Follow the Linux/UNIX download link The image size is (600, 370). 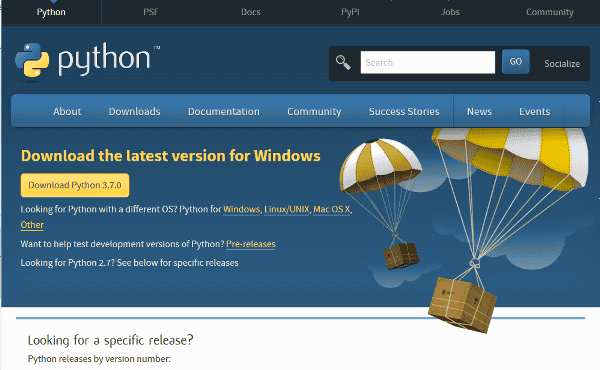pyautogui.click(x=287, y=209)
